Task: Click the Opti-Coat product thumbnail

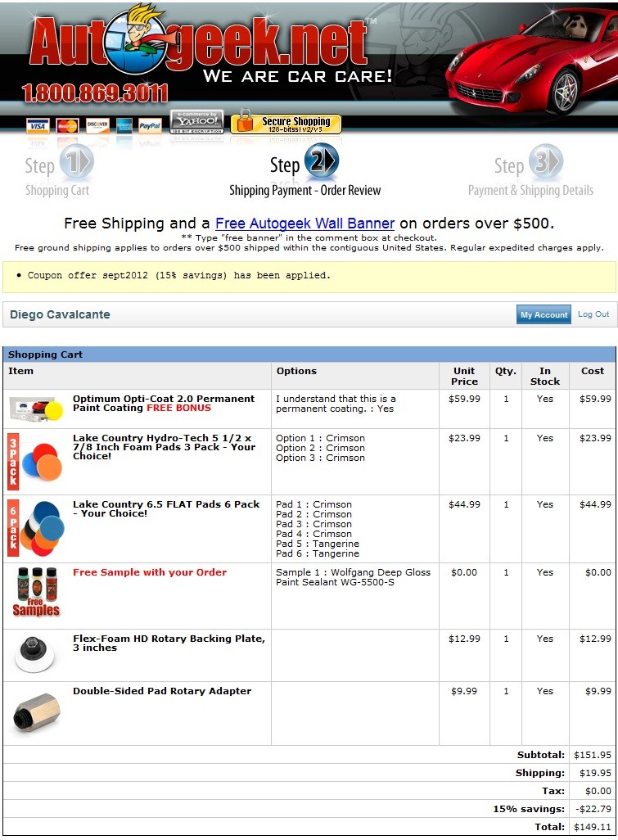Action: coord(36,410)
